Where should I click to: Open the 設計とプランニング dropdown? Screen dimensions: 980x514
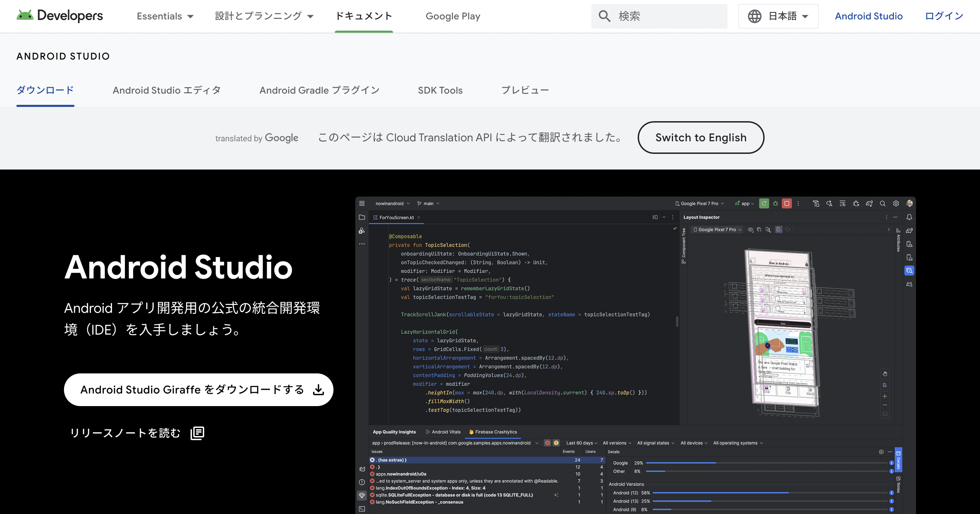[x=264, y=16]
